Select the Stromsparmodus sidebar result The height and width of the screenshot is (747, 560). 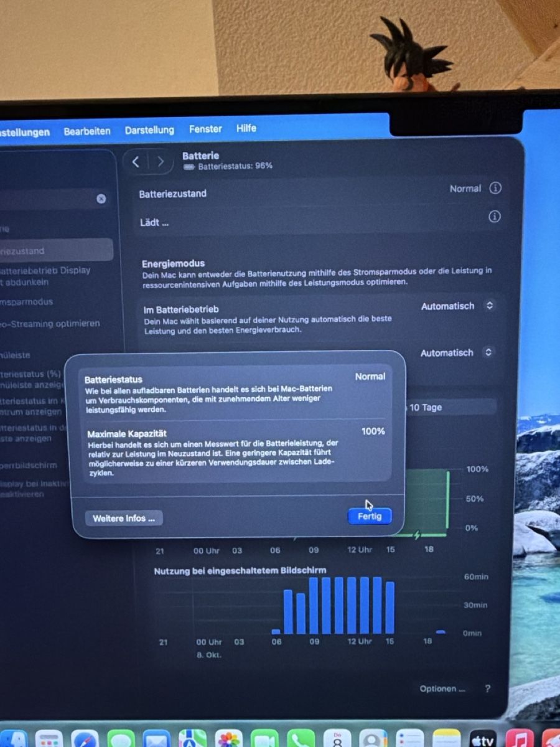[x=26, y=302]
